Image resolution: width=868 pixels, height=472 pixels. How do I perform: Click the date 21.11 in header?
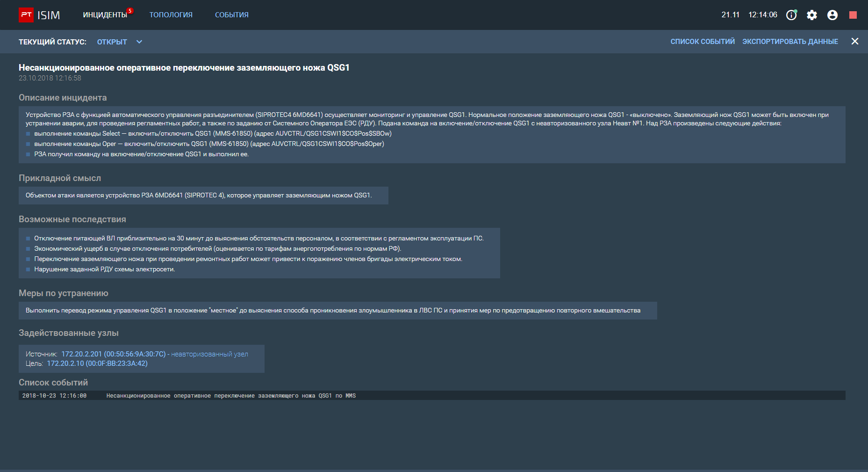[x=731, y=15]
